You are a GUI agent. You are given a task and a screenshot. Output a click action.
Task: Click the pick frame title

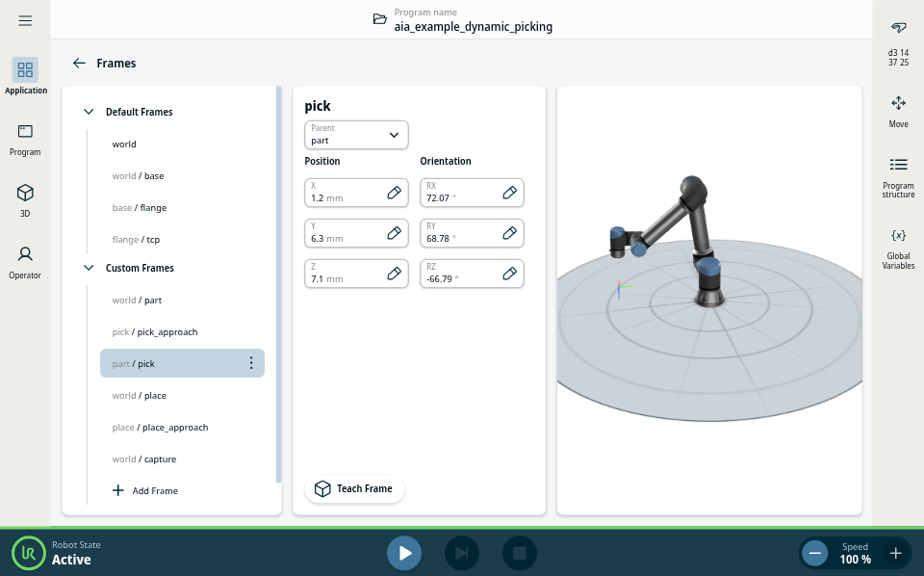(318, 106)
